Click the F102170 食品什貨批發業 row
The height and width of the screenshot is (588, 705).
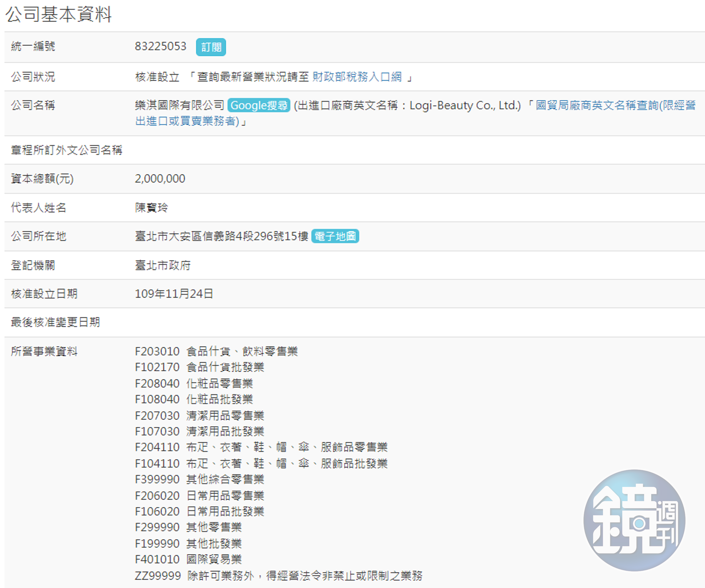coord(199,367)
